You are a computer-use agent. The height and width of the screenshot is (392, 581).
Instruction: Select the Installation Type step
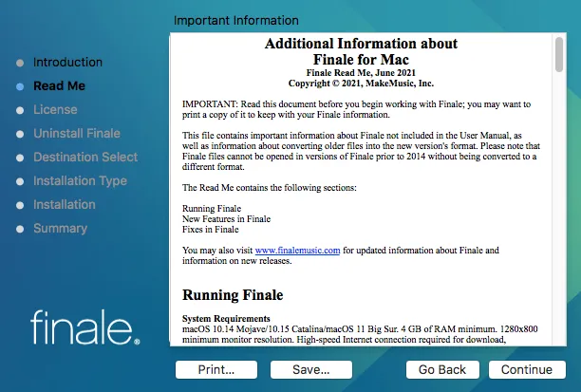[x=80, y=180]
